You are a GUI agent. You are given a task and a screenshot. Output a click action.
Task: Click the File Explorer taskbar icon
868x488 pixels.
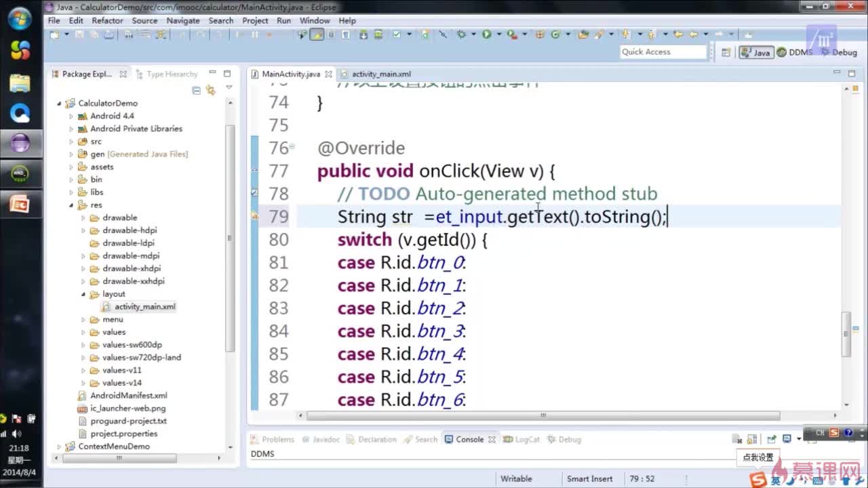[x=20, y=82]
